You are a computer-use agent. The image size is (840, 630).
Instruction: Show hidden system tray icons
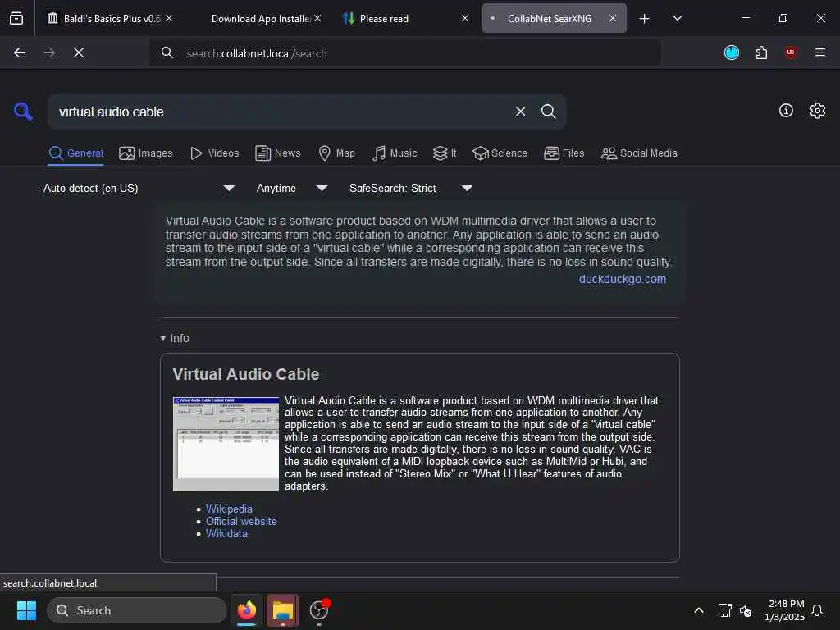699,610
